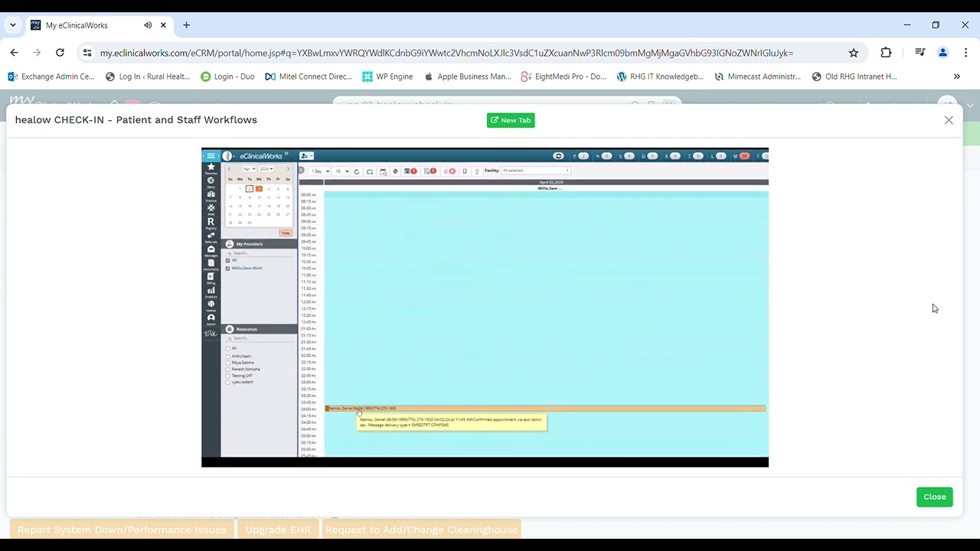Click the browser address bar URL
This screenshot has height=551, width=980.
click(x=446, y=53)
